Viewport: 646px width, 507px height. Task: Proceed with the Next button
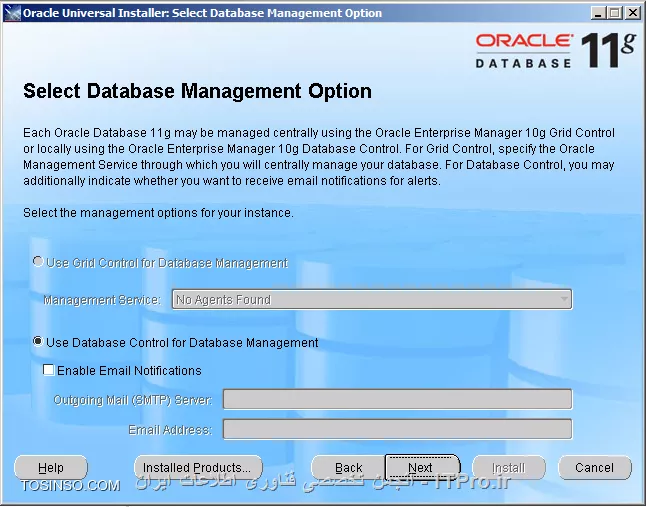click(422, 467)
